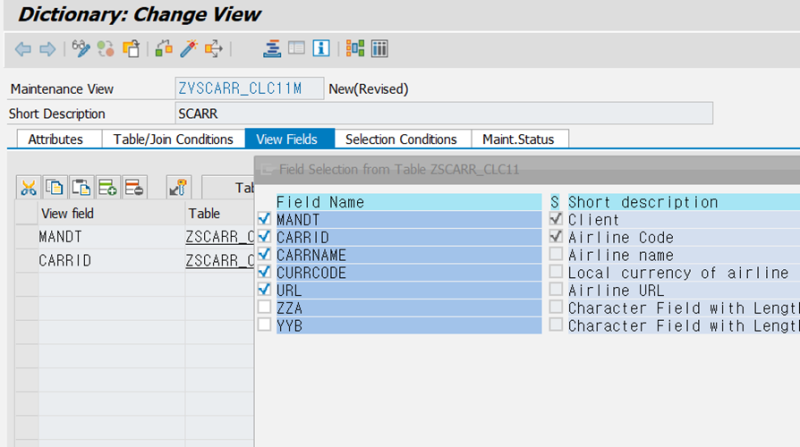Uncheck the CARRID field checkbox

click(264, 237)
